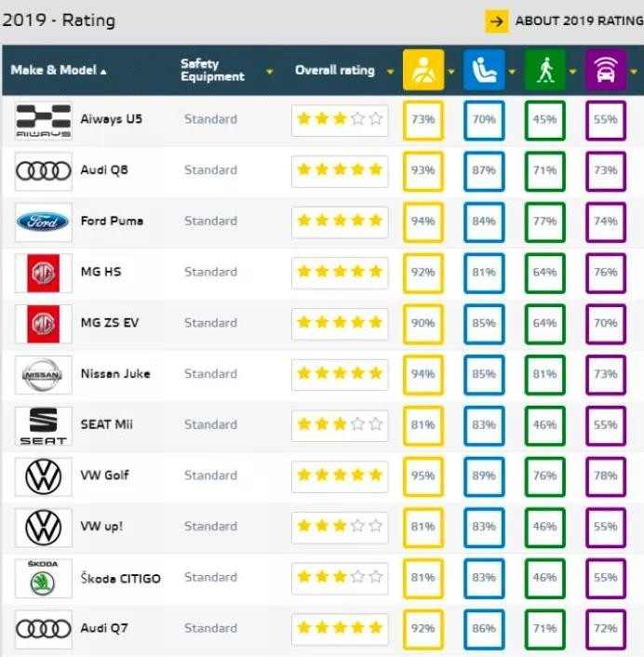Click the yellow Adult Occupant header icon
The width and height of the screenshot is (644, 657).
tap(423, 70)
